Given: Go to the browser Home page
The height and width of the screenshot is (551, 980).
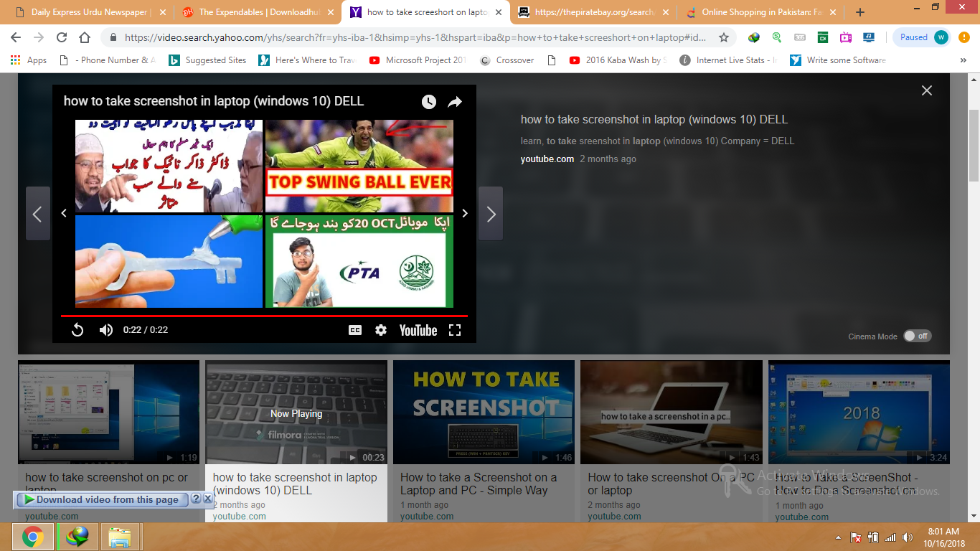Looking at the screenshot, I should click(85, 37).
